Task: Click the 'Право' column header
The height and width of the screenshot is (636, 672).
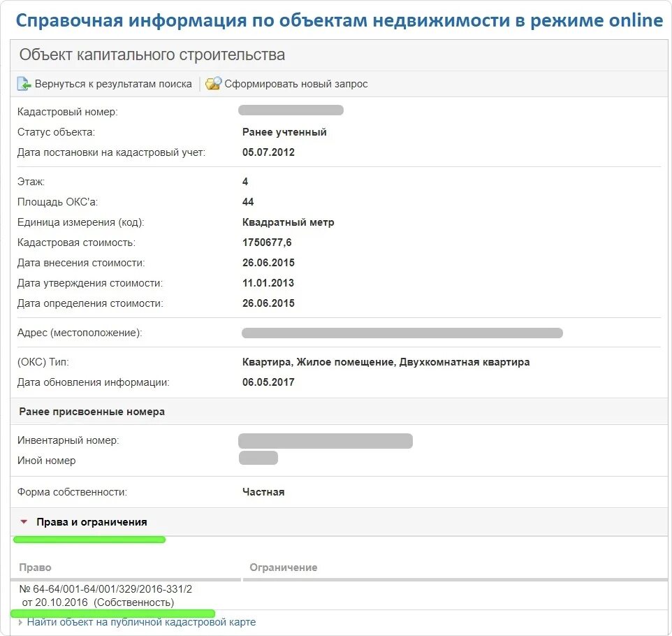Action: point(35,568)
